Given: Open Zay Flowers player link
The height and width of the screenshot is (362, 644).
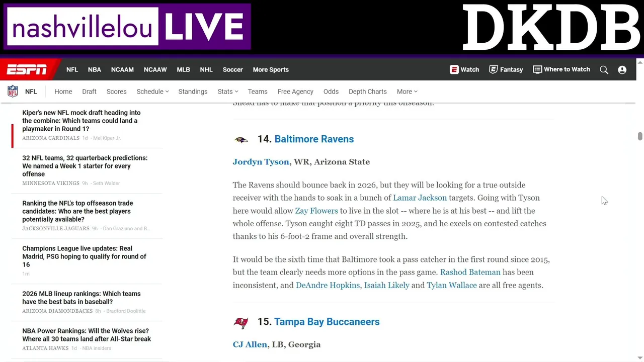Looking at the screenshot, I should click(x=316, y=211).
